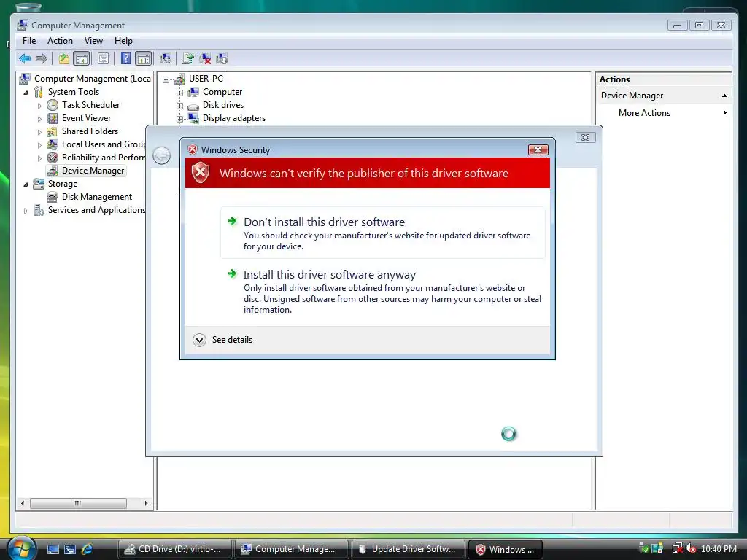Image resolution: width=747 pixels, height=560 pixels.
Task: Expand Services and Applications node
Action: 26,211
